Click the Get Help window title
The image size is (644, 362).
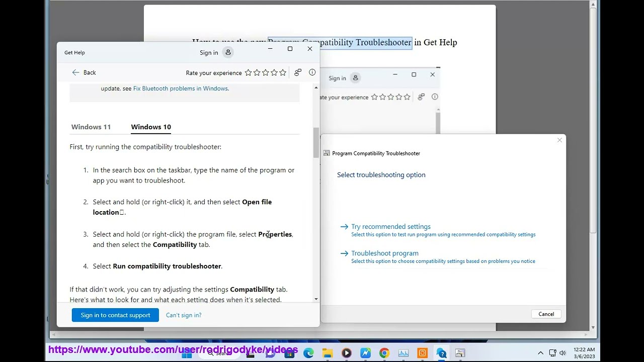[x=74, y=52]
